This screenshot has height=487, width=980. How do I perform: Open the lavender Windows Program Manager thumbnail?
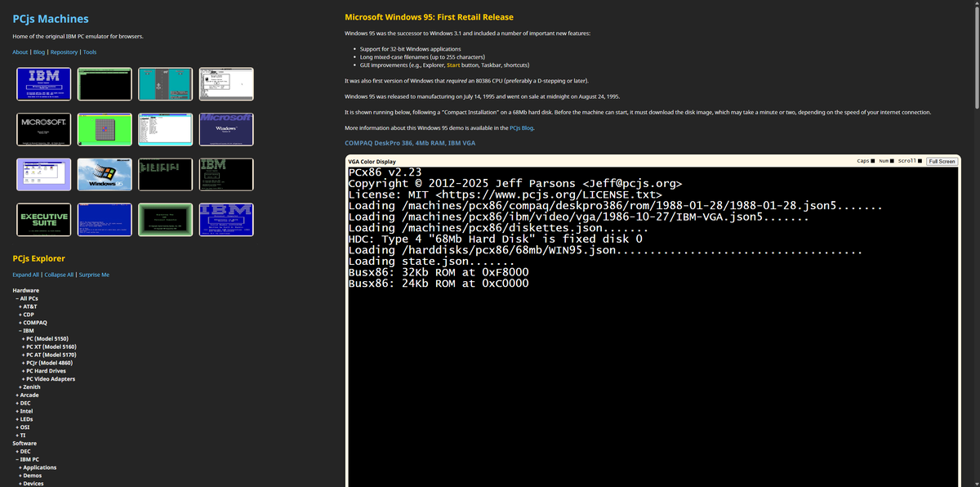(43, 174)
